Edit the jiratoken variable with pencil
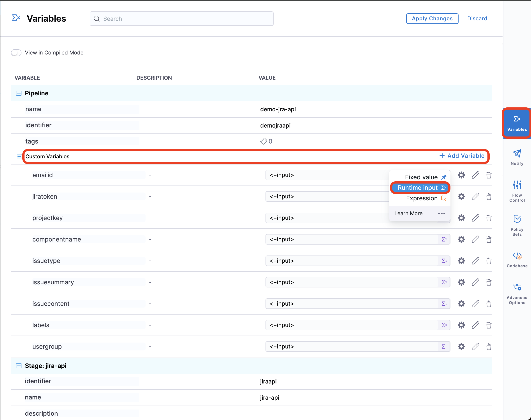The image size is (531, 420). [475, 196]
